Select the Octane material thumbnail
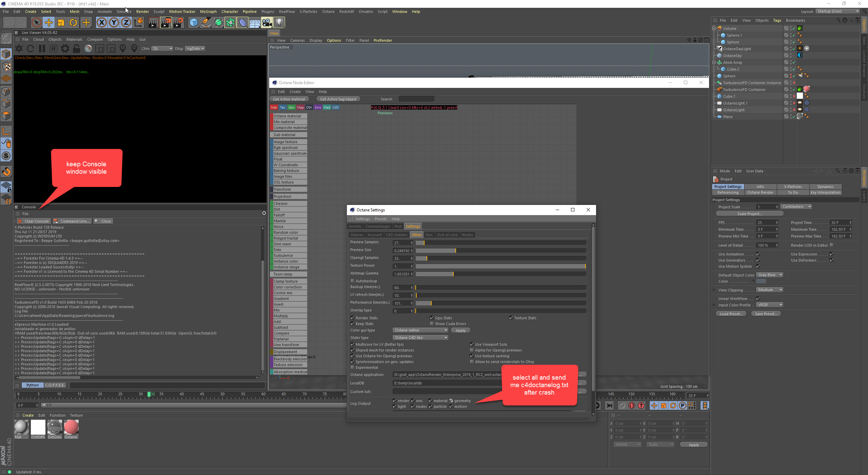 [x=71, y=427]
